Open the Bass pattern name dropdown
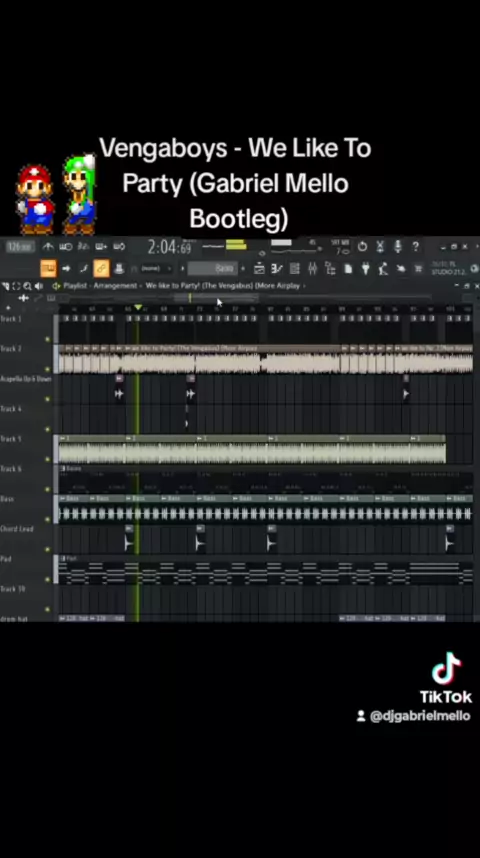The height and width of the screenshot is (858, 480). click(x=212, y=268)
